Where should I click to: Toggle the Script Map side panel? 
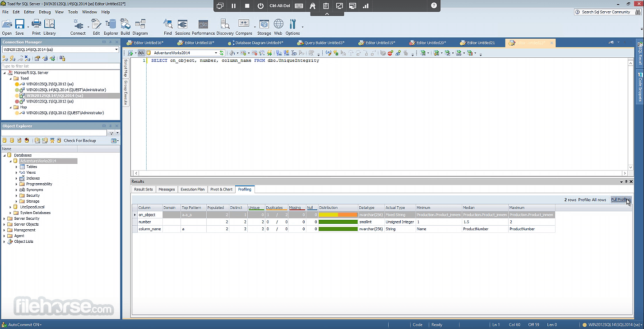(x=126, y=68)
